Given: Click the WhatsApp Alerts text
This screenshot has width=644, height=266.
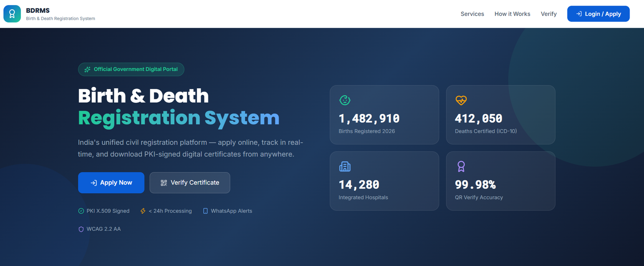Looking at the screenshot, I should (231, 211).
